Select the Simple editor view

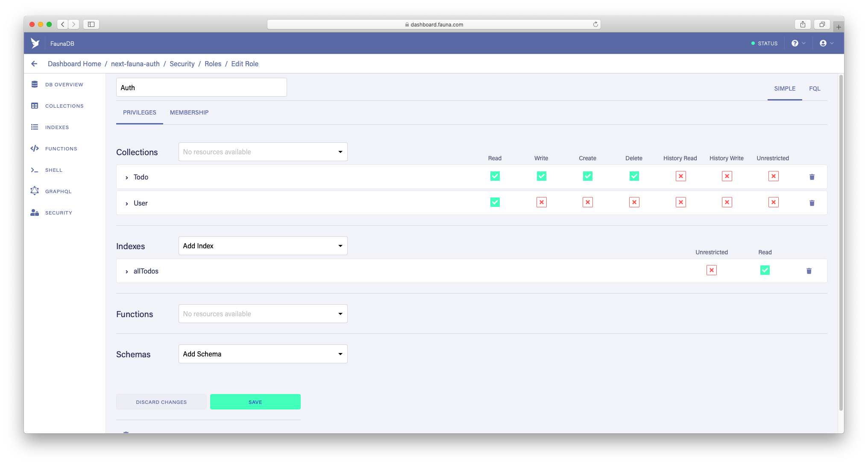(x=785, y=88)
